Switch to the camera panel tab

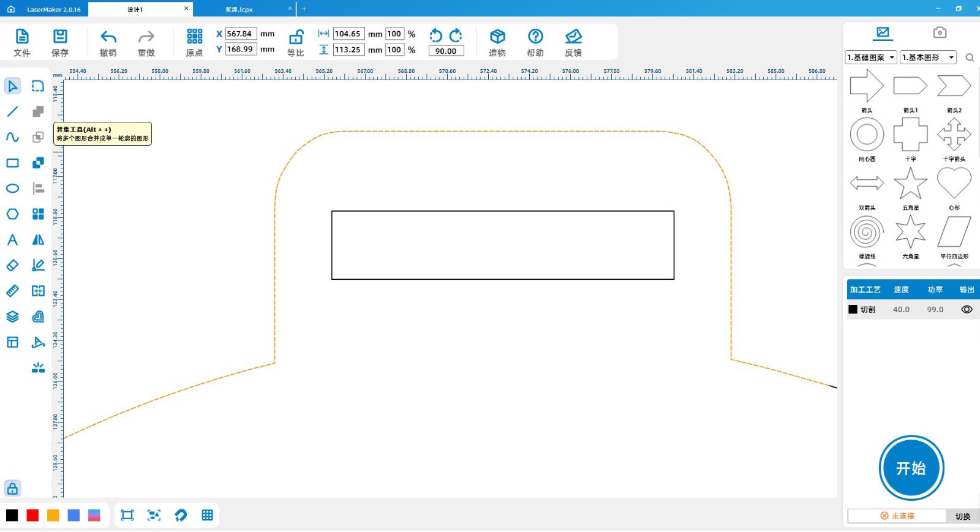pyautogui.click(x=940, y=32)
